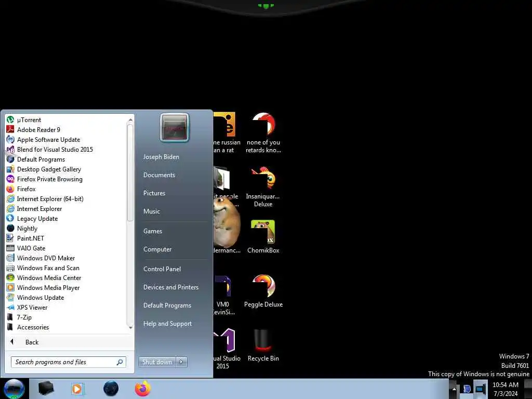Open the black folder taskbar icon
Image resolution: width=532 pixels, height=399 pixels.
click(46, 389)
